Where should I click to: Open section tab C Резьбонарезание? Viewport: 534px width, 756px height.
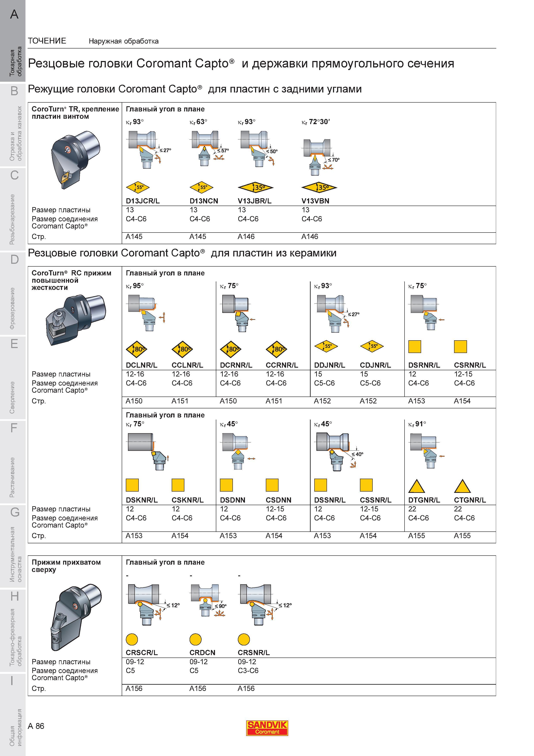[12, 209]
